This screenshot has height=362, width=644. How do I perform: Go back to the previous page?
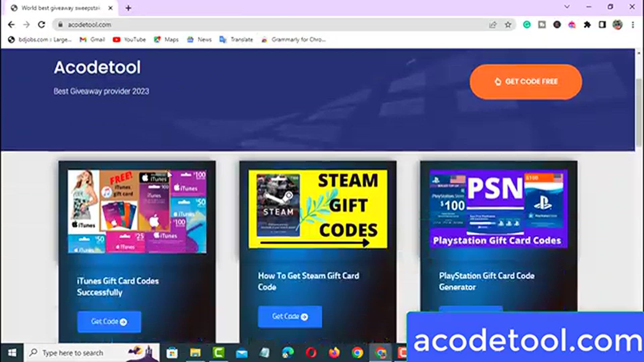(x=11, y=24)
